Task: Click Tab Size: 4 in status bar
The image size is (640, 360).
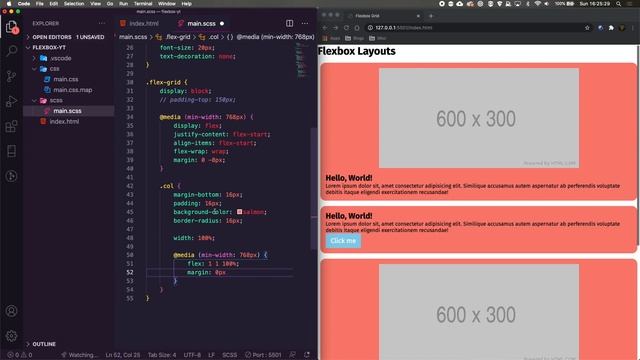Action: [162, 355]
